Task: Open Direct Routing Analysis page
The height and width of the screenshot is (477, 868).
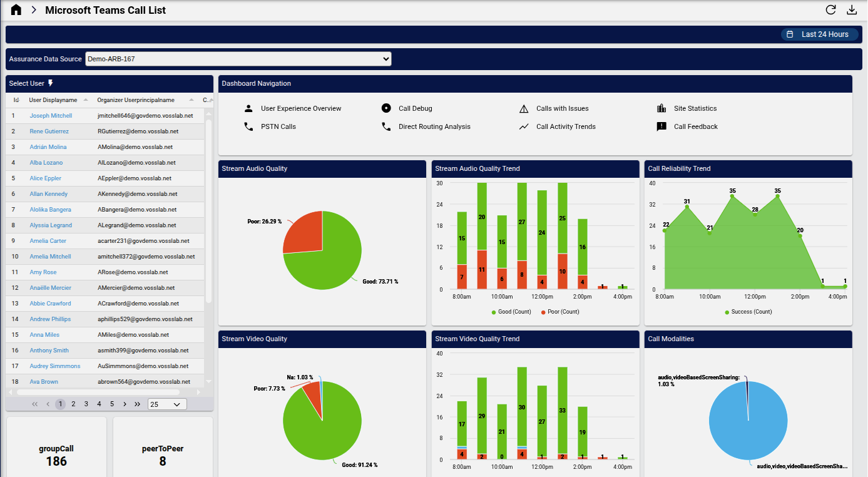Action: [434, 126]
